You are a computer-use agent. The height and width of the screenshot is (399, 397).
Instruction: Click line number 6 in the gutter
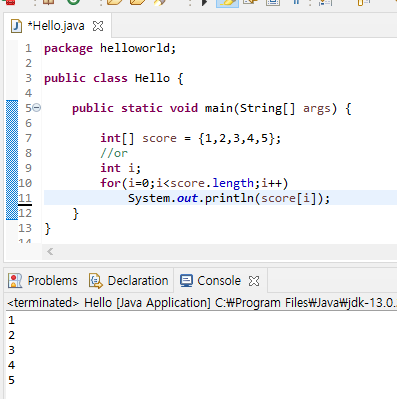click(x=28, y=123)
